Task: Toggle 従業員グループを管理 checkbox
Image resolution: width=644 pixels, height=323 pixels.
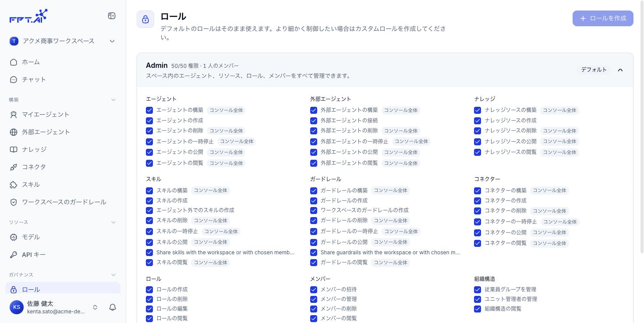Action: (478, 290)
